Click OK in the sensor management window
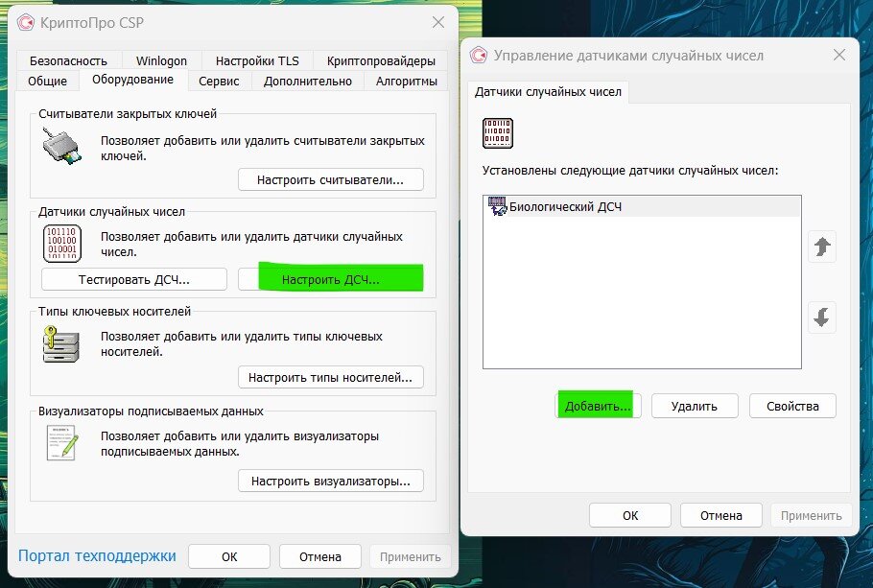 pos(630,516)
